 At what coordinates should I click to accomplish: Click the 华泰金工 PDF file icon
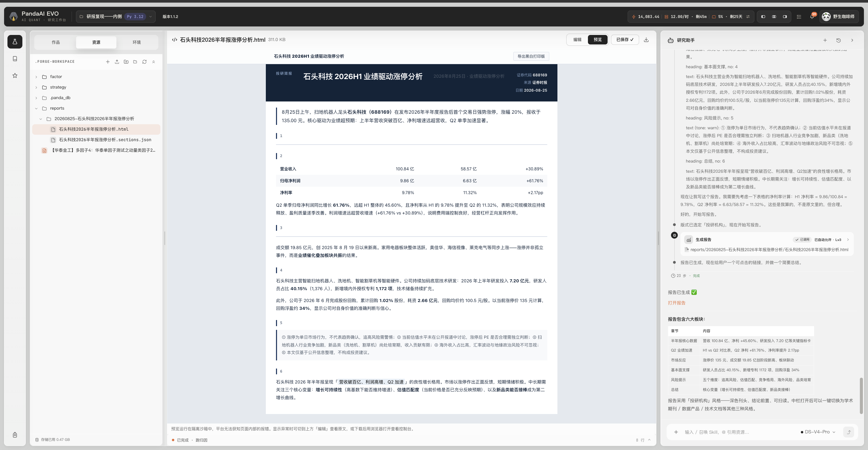44,150
